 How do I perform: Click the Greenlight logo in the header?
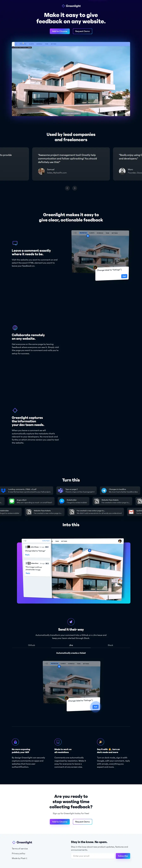(x=71, y=6)
